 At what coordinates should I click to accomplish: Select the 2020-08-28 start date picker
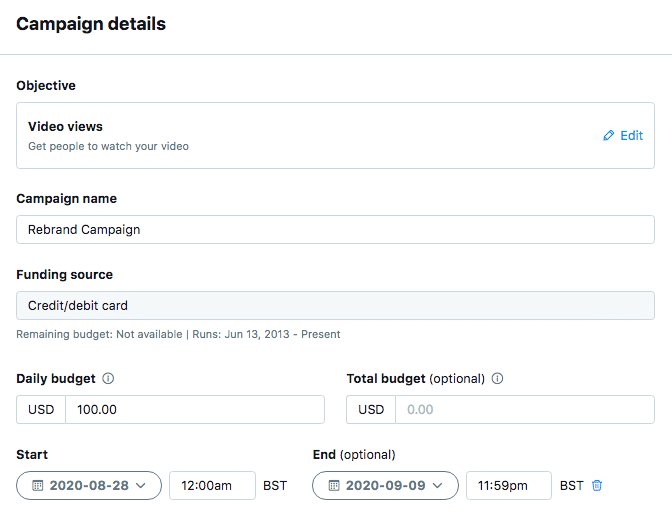coord(89,485)
